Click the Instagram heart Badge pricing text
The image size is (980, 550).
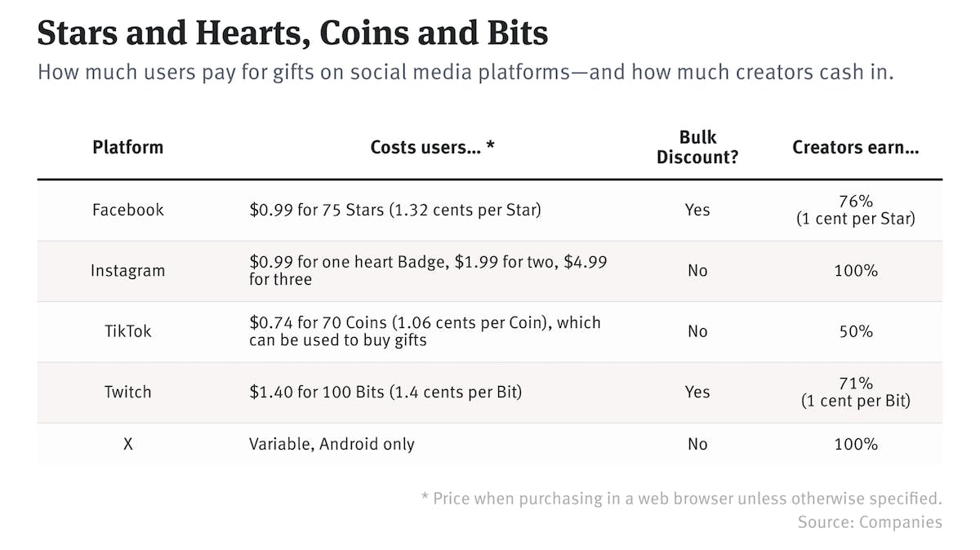[x=428, y=270]
